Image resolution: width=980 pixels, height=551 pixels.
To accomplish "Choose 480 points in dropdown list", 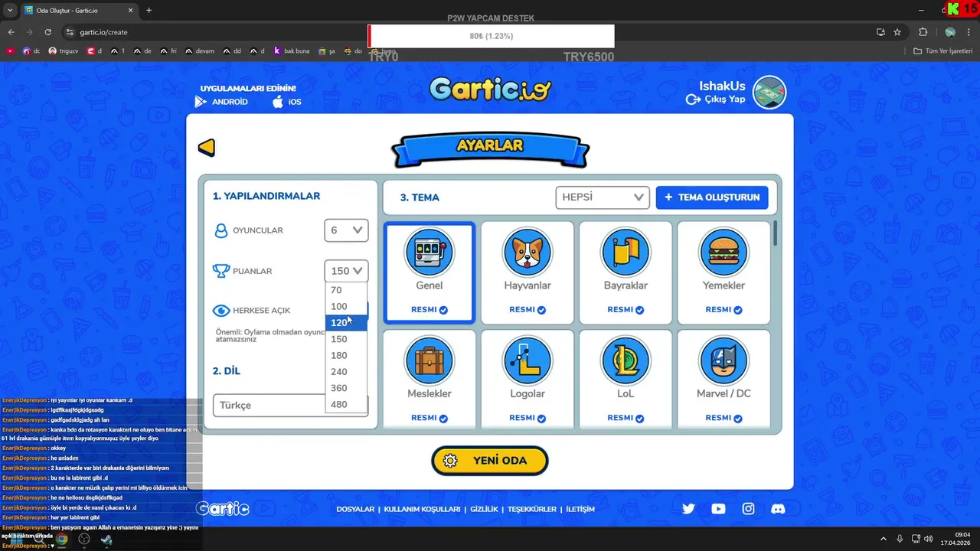I will click(346, 405).
